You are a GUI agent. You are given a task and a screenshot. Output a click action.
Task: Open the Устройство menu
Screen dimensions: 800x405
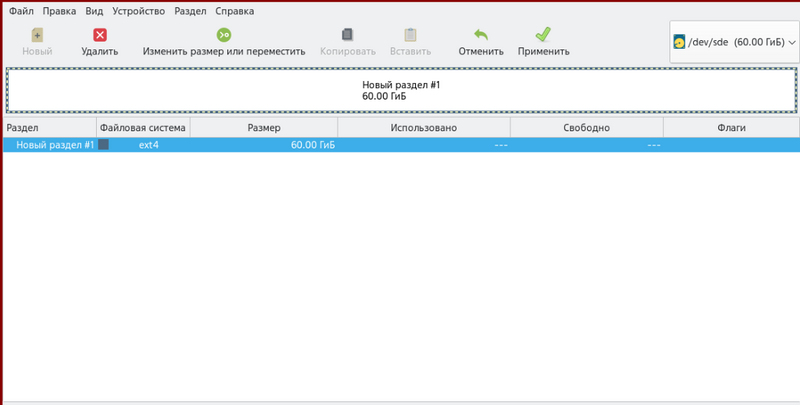[140, 11]
